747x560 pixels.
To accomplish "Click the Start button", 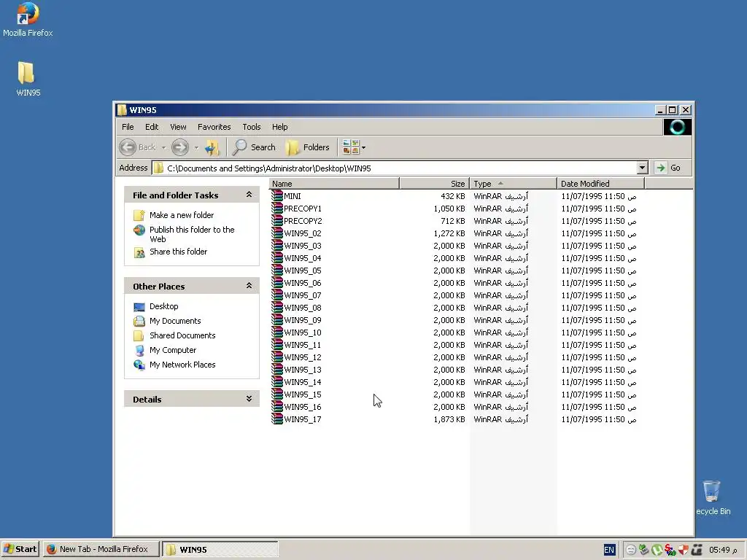I will point(20,550).
